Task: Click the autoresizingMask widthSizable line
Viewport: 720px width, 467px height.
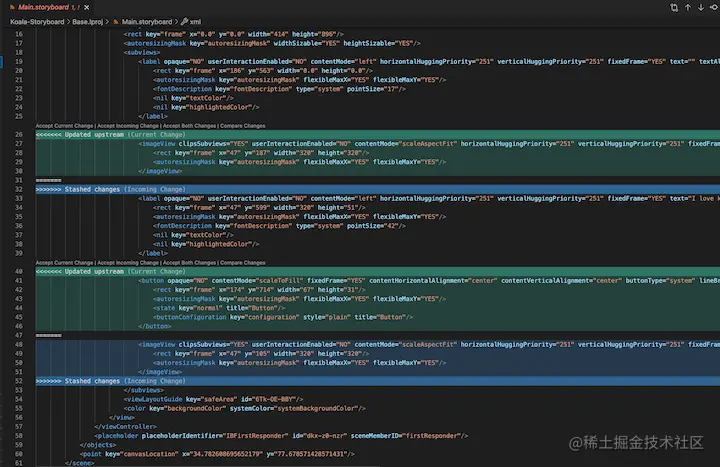Action: click(x=272, y=43)
